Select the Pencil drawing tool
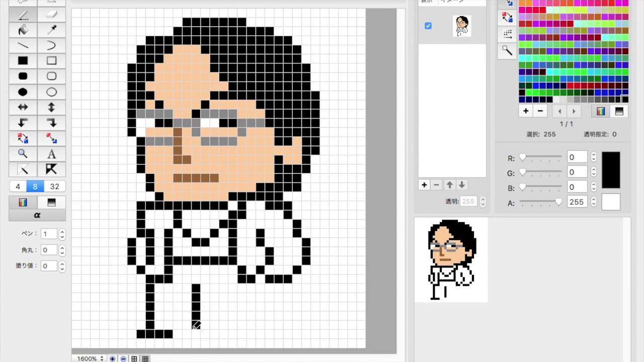This screenshot has width=644, height=362. [23, 15]
